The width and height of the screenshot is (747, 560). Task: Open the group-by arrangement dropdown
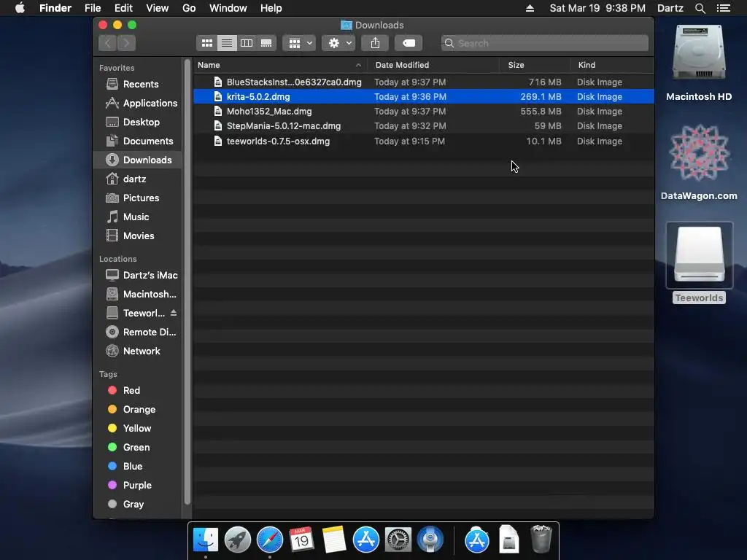click(x=299, y=43)
